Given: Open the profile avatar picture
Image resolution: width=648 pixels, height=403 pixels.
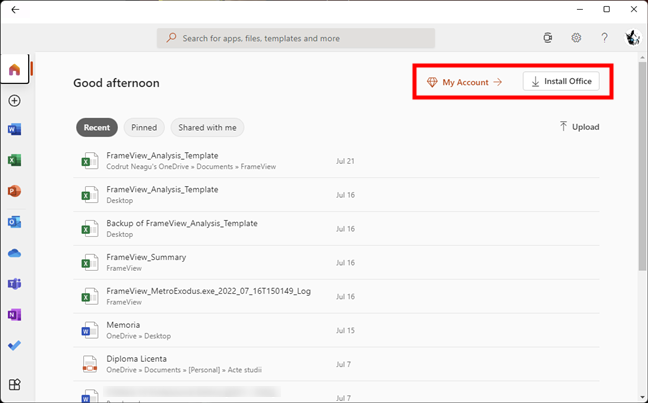Looking at the screenshot, I should pos(632,38).
